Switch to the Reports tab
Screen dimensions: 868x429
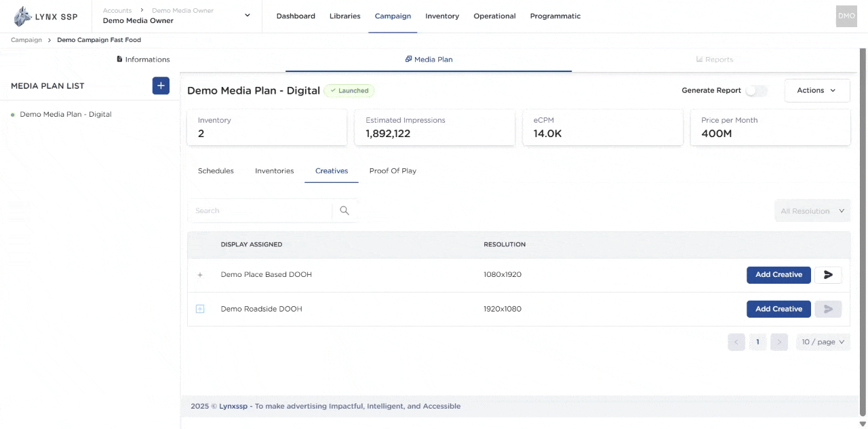pyautogui.click(x=715, y=60)
